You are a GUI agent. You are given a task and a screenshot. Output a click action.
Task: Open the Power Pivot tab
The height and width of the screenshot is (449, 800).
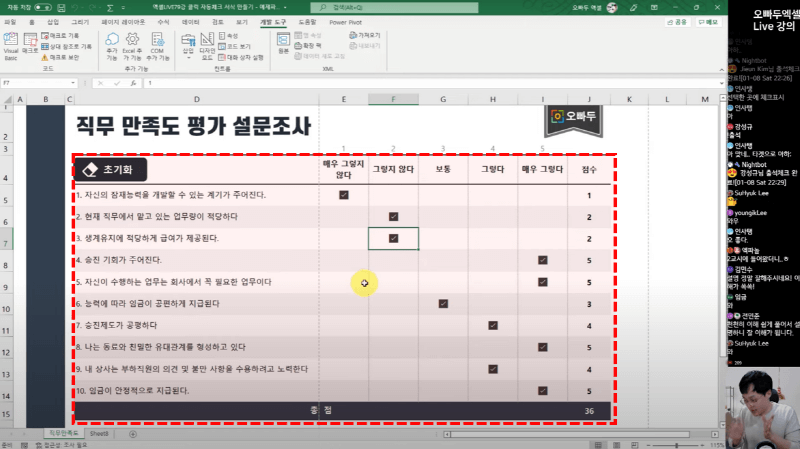(345, 22)
